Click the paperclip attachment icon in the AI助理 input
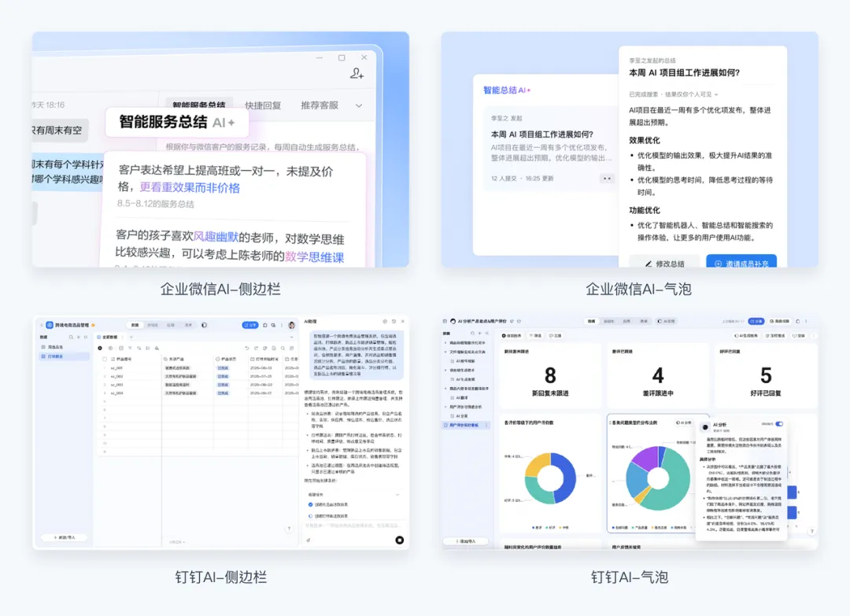 click(x=309, y=540)
